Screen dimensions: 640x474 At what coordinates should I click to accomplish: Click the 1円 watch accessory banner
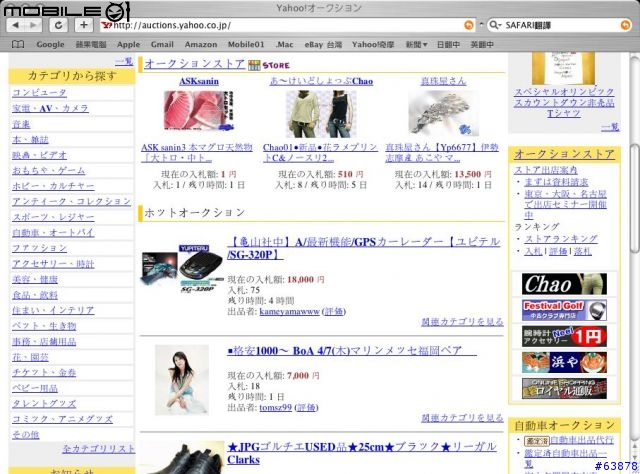pyautogui.click(x=564, y=336)
